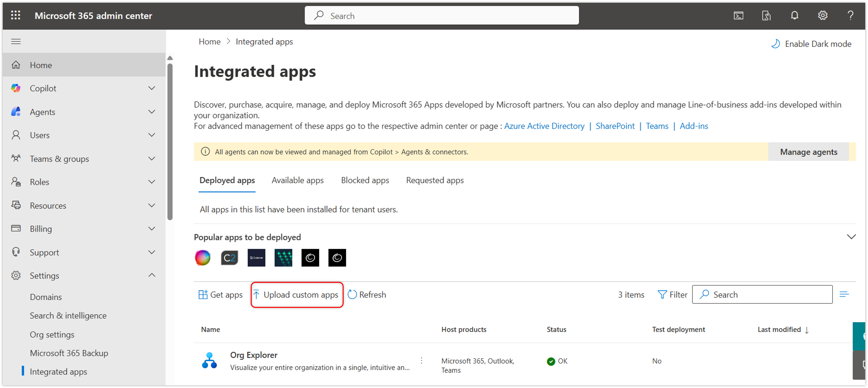Open the settings gear in header
This screenshot has width=868, height=388.
pyautogui.click(x=823, y=15)
